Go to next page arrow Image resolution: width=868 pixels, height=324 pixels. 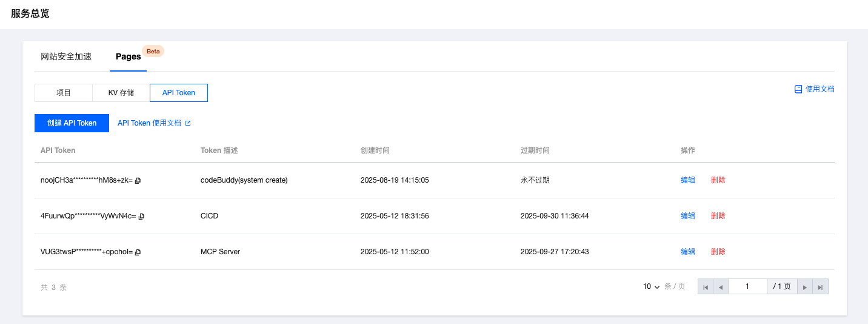click(x=805, y=287)
